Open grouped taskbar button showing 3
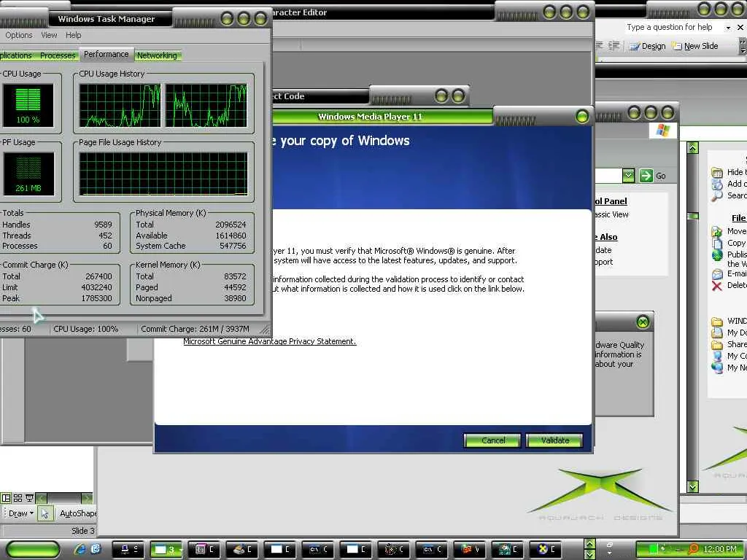The height and width of the screenshot is (560, 747). coord(166,549)
